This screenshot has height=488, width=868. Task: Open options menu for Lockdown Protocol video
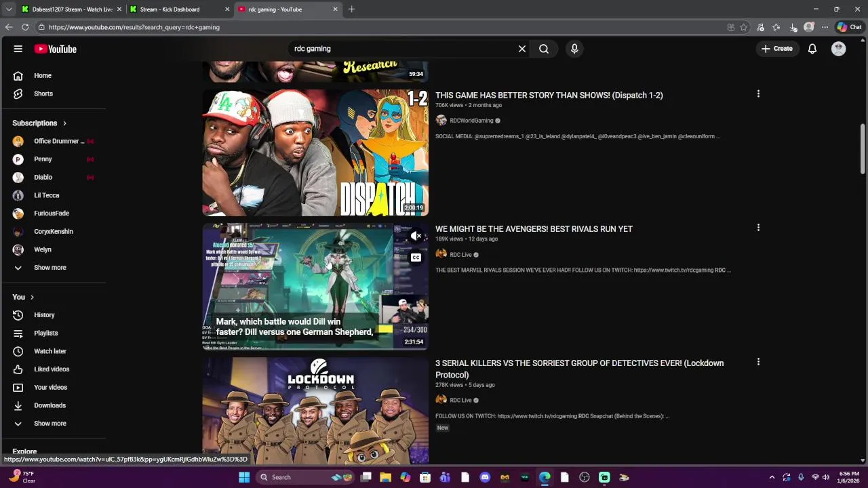[758, 362]
